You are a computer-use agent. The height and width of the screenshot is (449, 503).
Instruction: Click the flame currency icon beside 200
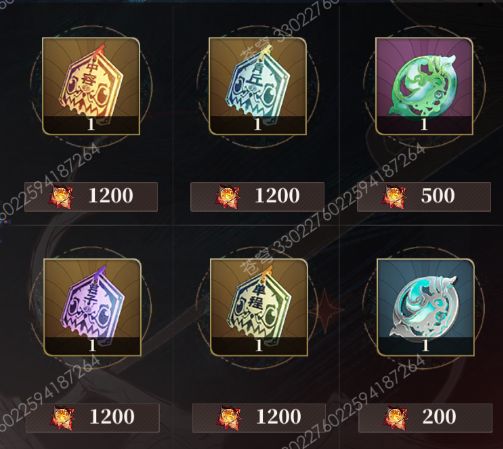396,418
